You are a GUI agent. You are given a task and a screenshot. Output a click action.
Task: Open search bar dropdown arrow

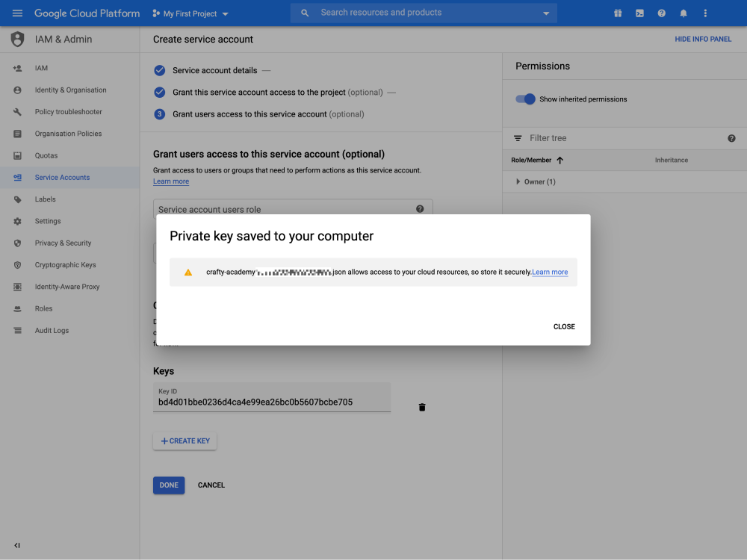pos(546,13)
